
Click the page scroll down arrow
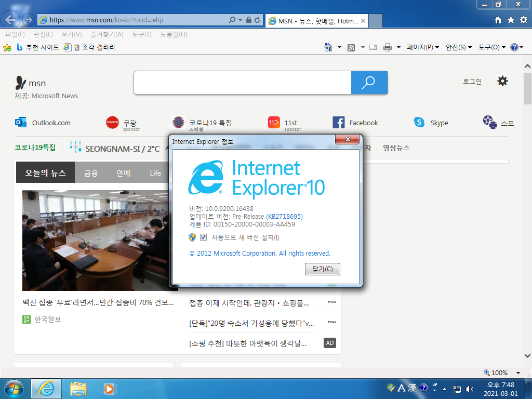(527, 355)
